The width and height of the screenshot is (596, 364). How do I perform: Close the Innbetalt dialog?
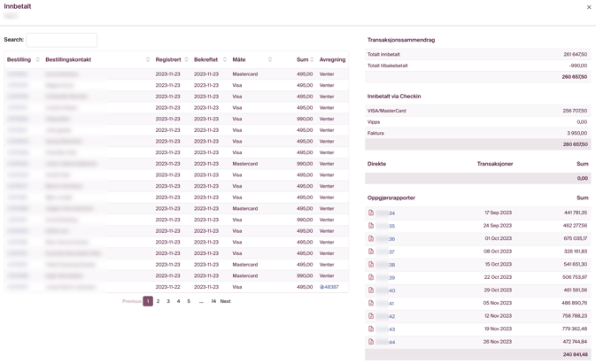point(589,7)
